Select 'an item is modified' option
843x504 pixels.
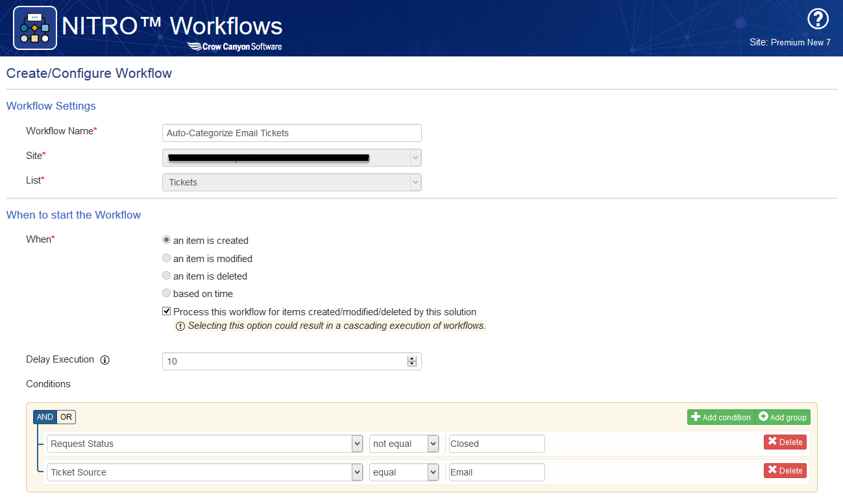(x=167, y=258)
